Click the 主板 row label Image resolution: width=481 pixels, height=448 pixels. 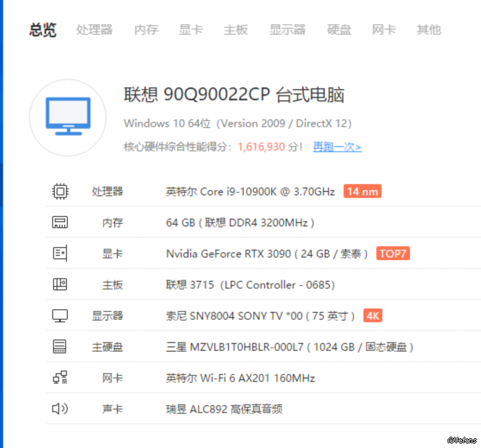tap(113, 285)
